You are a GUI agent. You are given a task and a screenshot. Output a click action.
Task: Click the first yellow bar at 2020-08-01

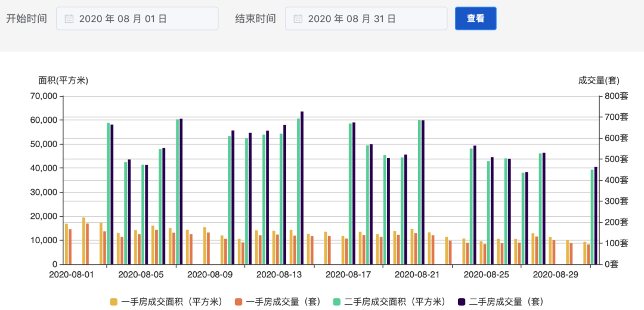point(66,244)
